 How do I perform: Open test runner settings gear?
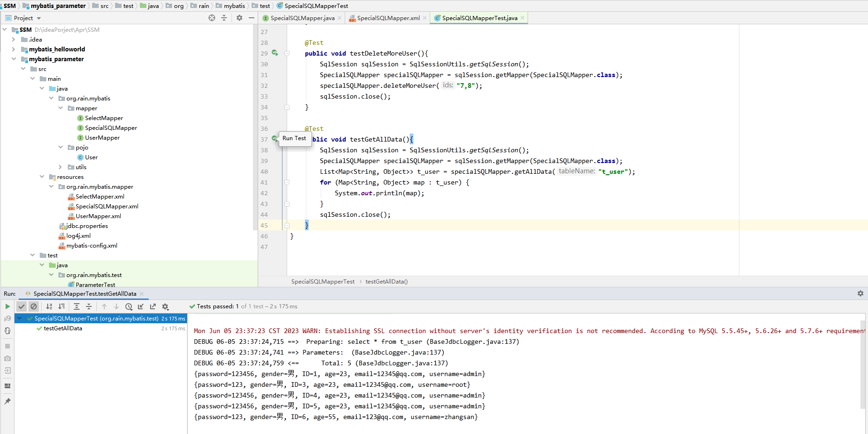[x=165, y=306]
